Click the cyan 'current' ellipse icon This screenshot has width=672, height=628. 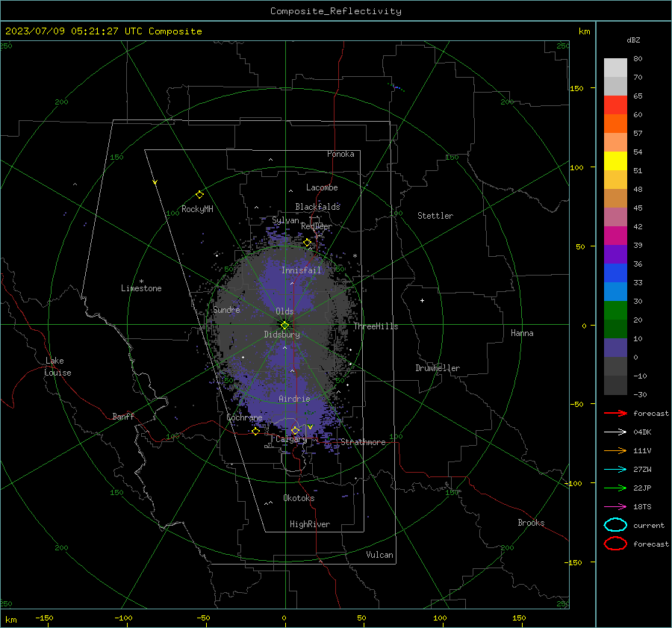coord(615,525)
